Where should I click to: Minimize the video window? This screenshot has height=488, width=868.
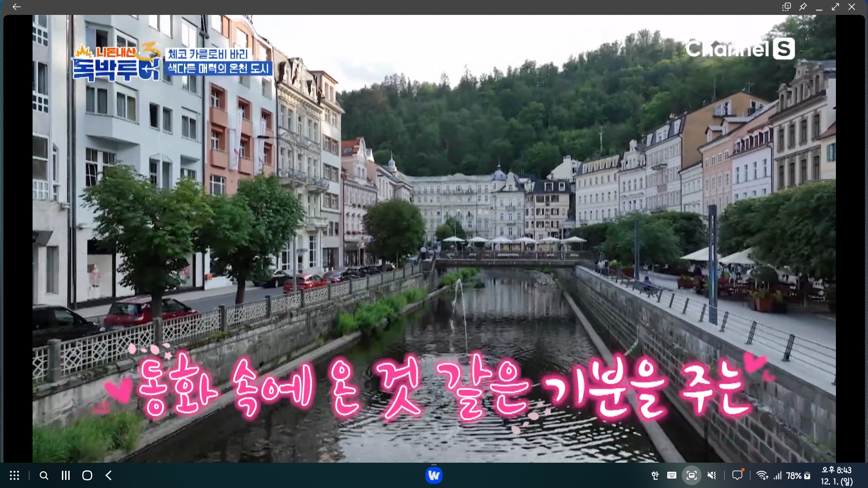coord(819,7)
